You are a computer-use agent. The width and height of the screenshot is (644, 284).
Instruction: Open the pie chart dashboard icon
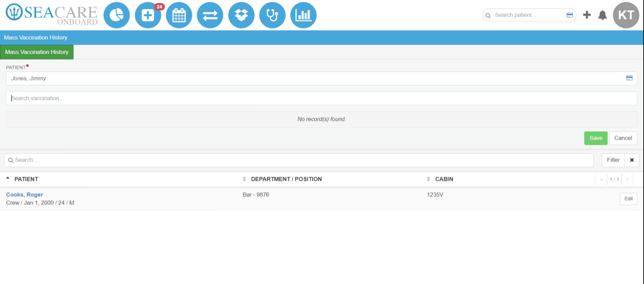point(116,15)
